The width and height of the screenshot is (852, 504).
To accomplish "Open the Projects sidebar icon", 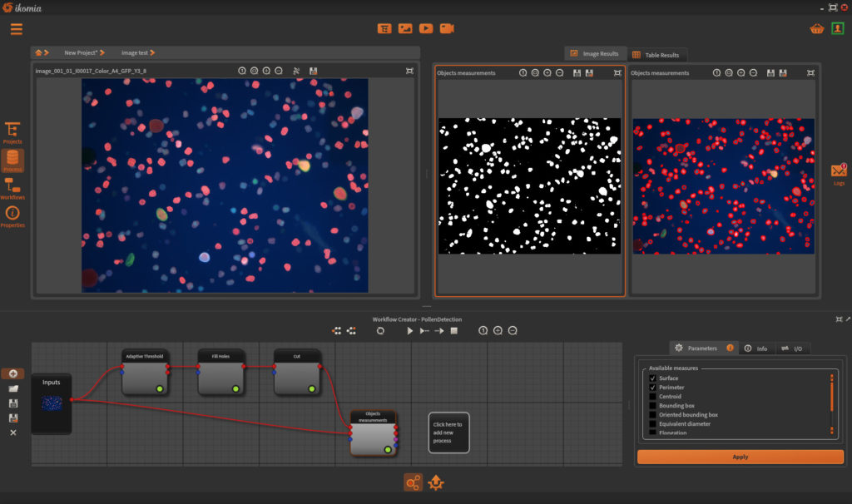I will pos(12,131).
